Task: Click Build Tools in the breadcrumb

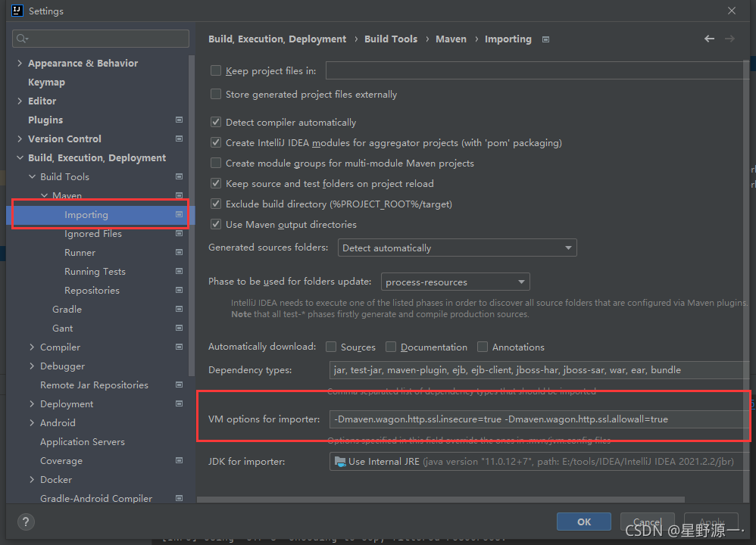Action: pos(391,39)
